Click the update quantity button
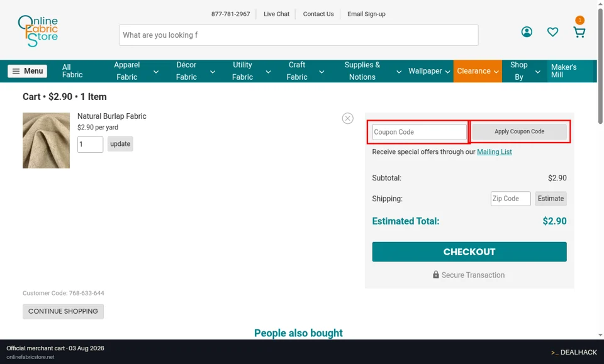 point(120,144)
